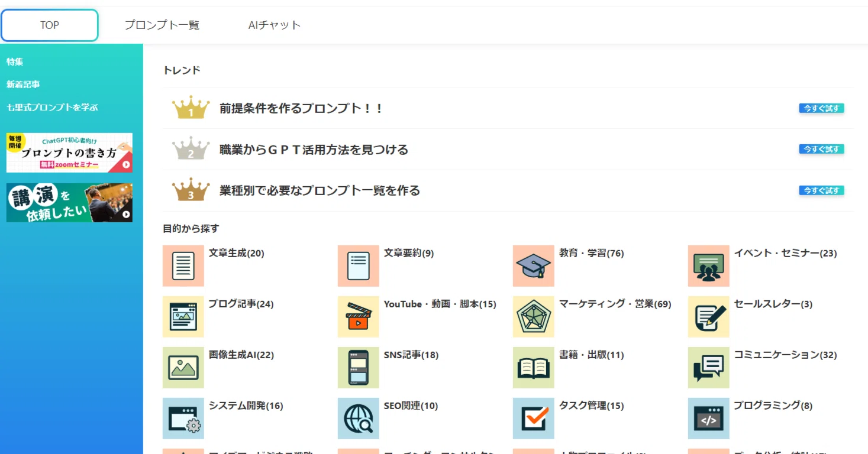Image resolution: width=868 pixels, height=454 pixels.
Task: Open the YouTube・動画・脚本 clapperboard icon
Action: pos(359,317)
